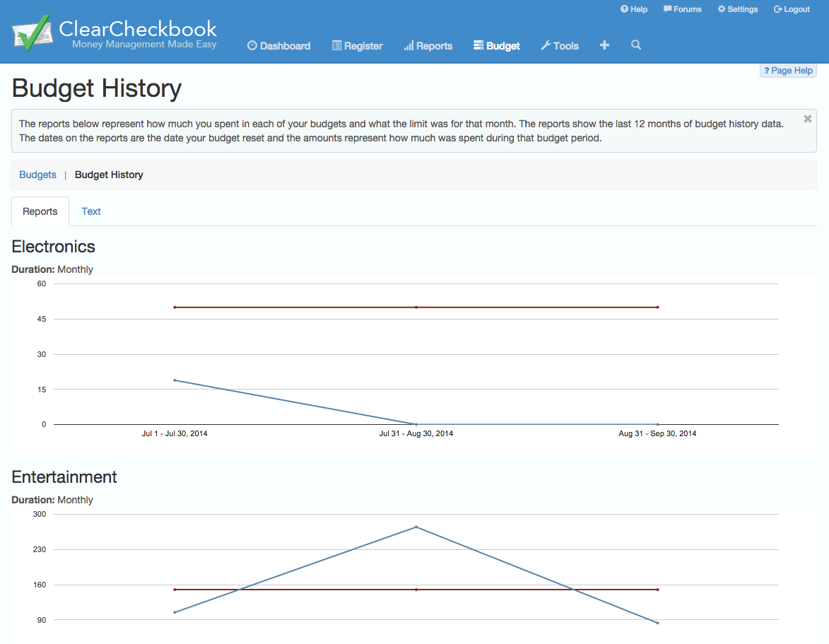
Task: Click Electronics red budget limit midpoint
Action: [416, 307]
